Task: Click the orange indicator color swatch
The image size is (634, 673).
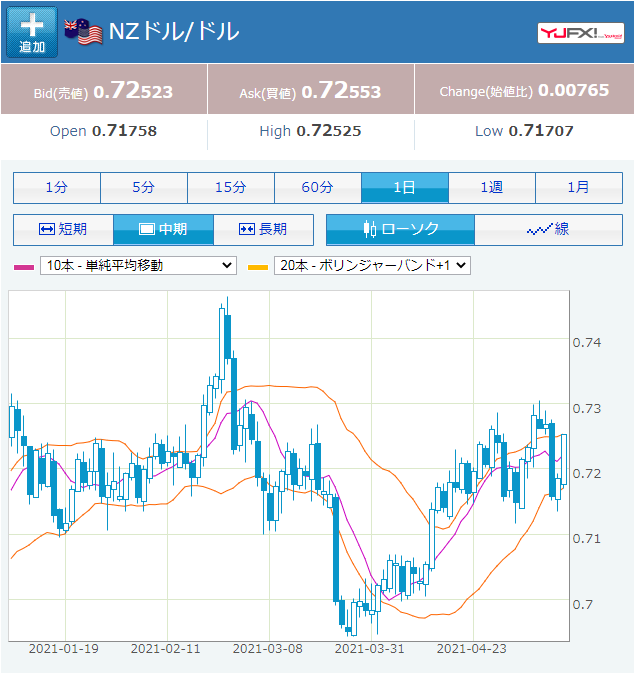Action: pyautogui.click(x=258, y=267)
